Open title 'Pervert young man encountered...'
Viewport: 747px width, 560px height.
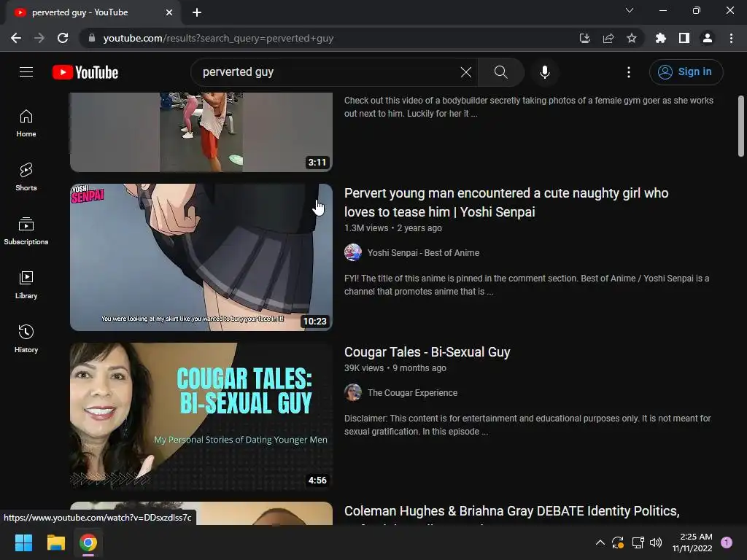[506, 203]
